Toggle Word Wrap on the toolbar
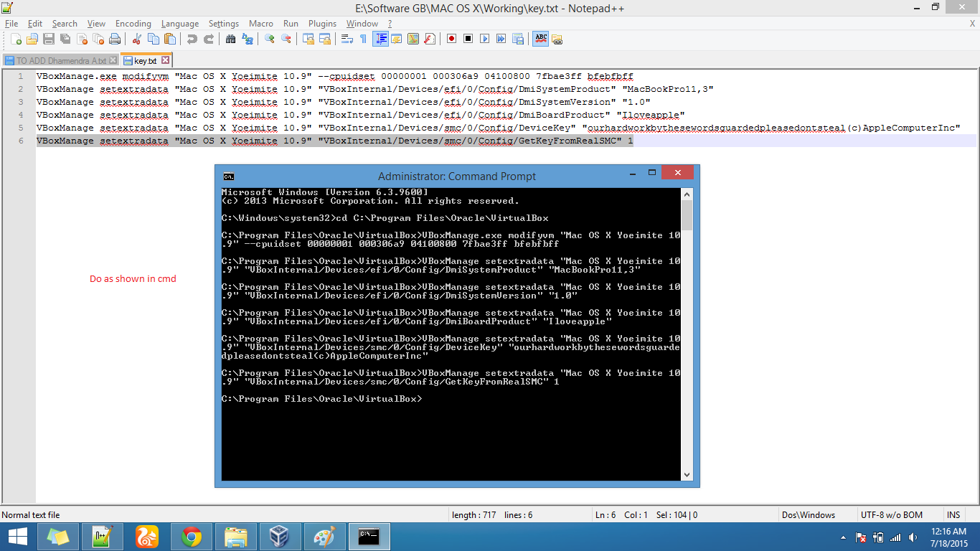The image size is (980, 551). 347,39
